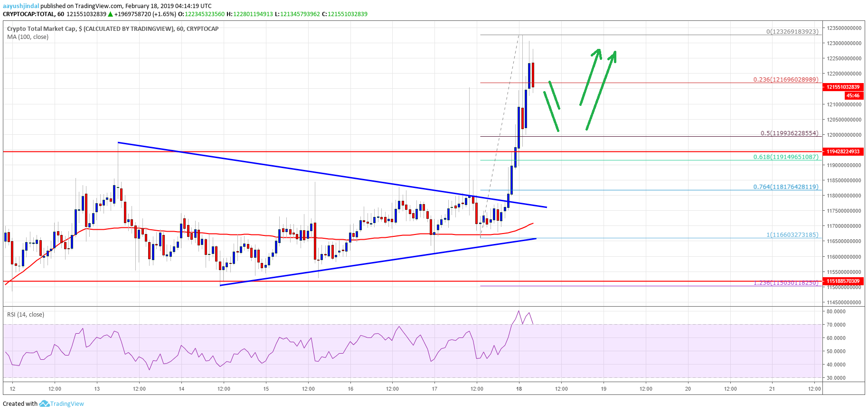Click the TradingView logo icon at bottom
Viewport: 868px width, 412px height.
pos(44,403)
